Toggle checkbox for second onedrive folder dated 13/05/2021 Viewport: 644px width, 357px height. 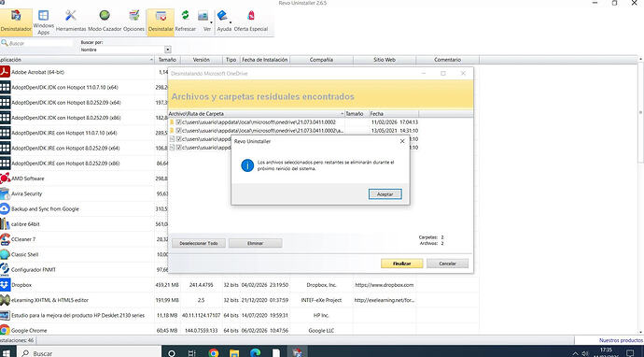178,131
